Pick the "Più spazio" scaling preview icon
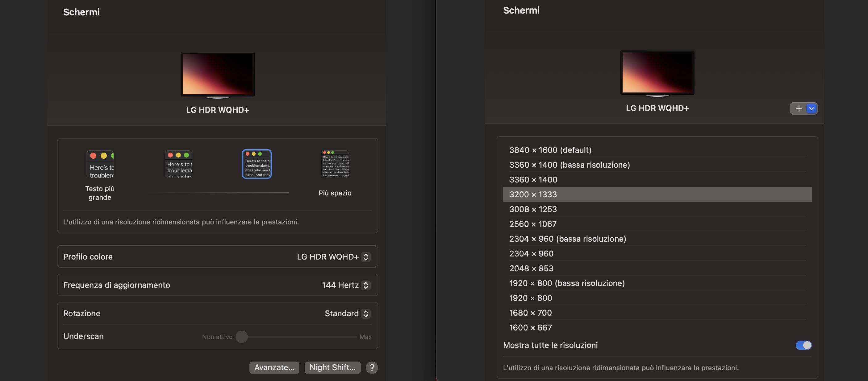The image size is (868, 381). [x=335, y=164]
